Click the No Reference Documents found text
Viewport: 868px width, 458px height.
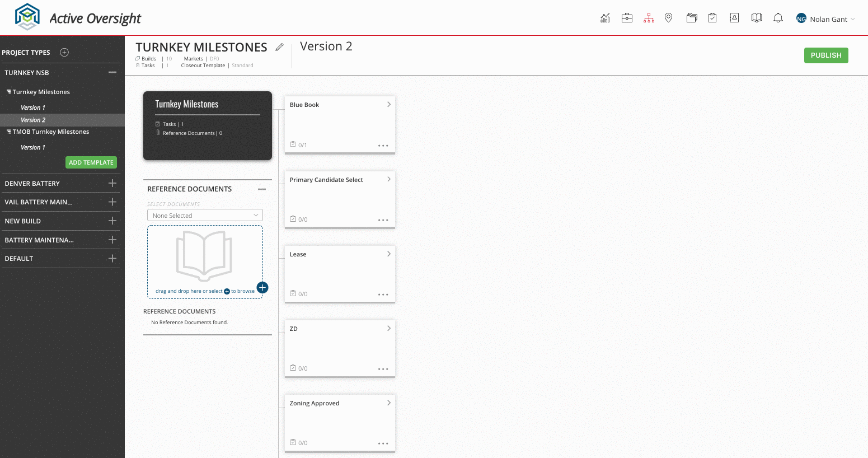tap(190, 323)
